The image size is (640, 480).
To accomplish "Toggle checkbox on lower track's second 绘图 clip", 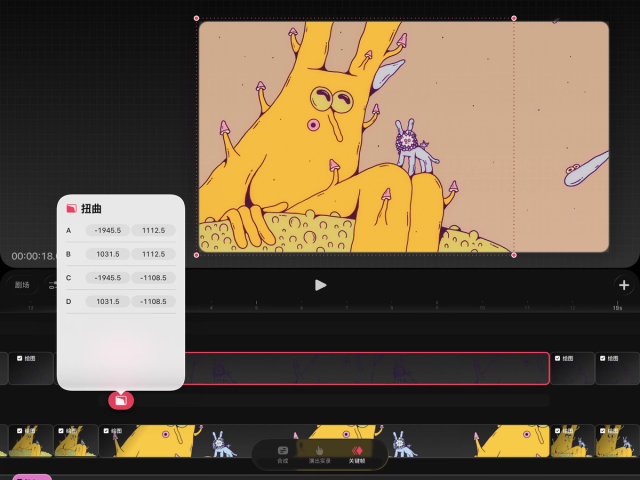I will 61,431.
